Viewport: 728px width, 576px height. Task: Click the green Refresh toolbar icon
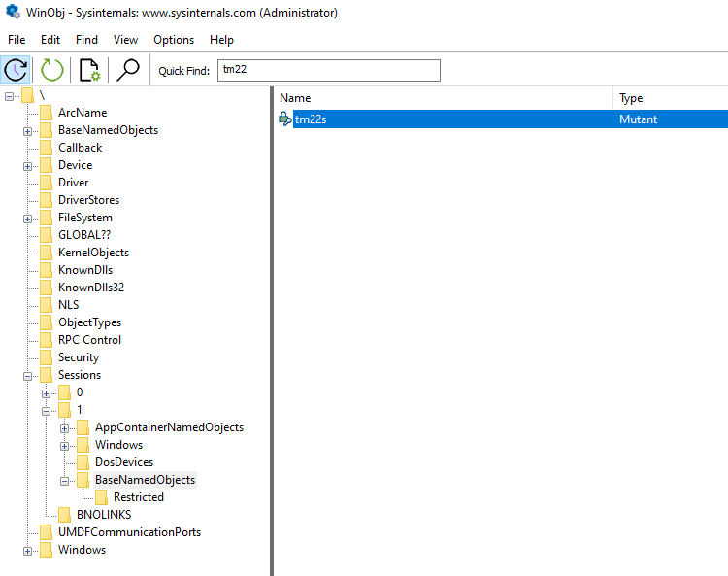tap(51, 70)
